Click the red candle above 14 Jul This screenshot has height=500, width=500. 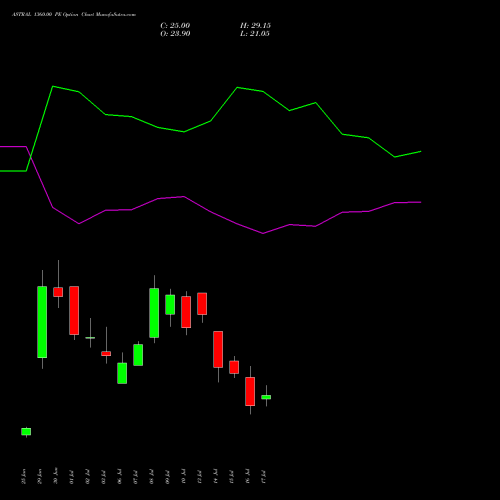(218, 349)
